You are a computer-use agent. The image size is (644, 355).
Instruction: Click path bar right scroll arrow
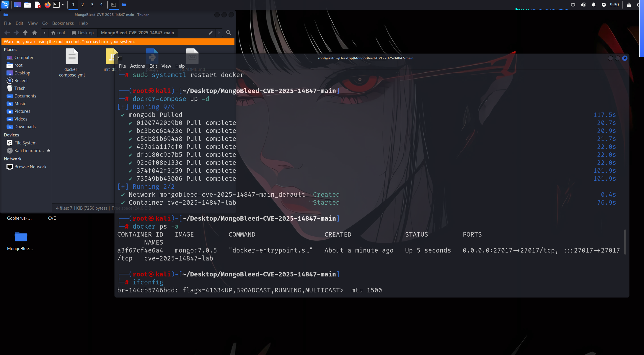pyautogui.click(x=219, y=33)
